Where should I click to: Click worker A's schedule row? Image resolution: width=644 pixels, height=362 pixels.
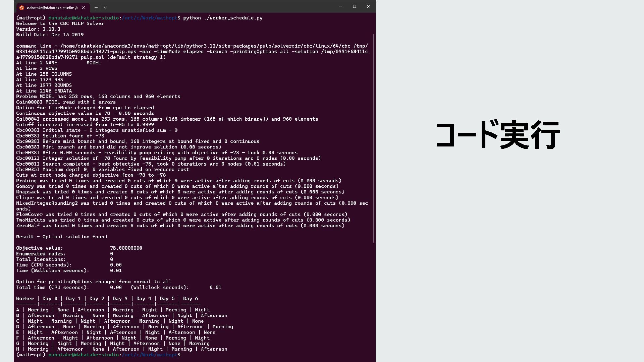(113, 310)
